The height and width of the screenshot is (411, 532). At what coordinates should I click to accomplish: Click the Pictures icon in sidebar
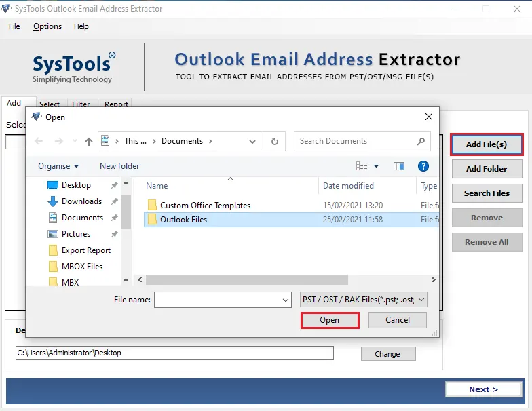tap(53, 234)
